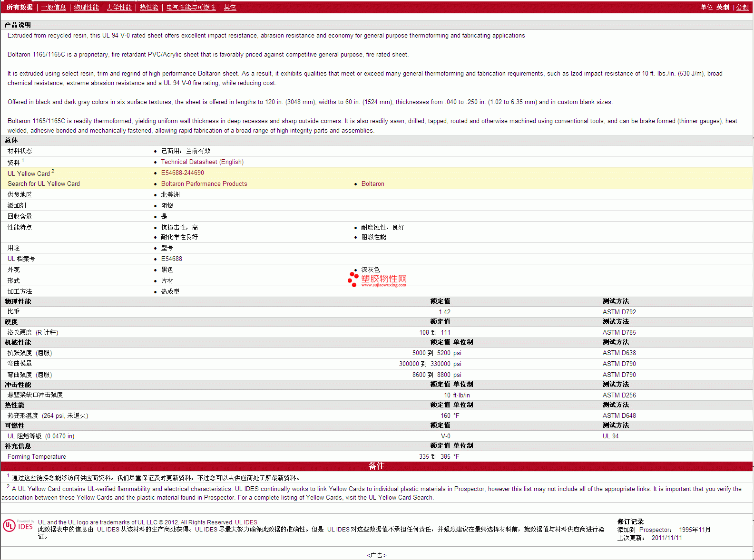The width and height of the screenshot is (754, 560).
Task: Open the 热性能 tab
Action: [x=149, y=7]
